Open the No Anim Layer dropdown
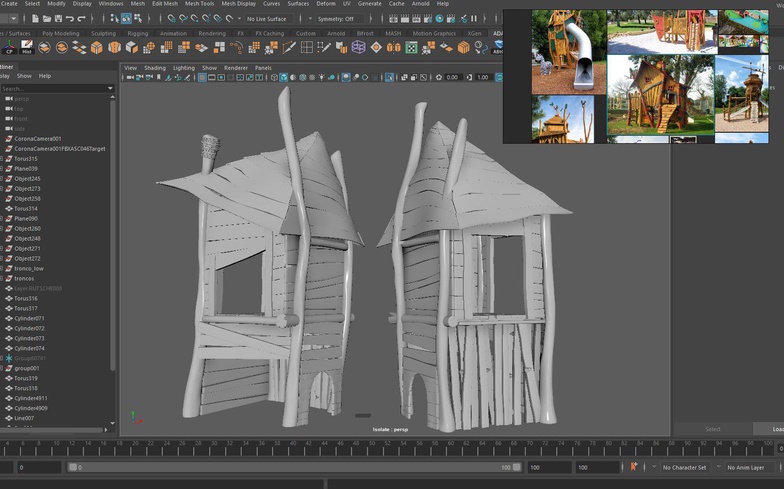Image resolution: width=784 pixels, height=489 pixels. [746, 467]
